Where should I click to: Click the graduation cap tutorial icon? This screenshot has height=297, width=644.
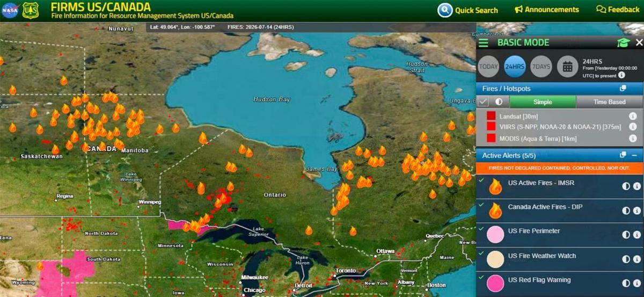tap(623, 43)
